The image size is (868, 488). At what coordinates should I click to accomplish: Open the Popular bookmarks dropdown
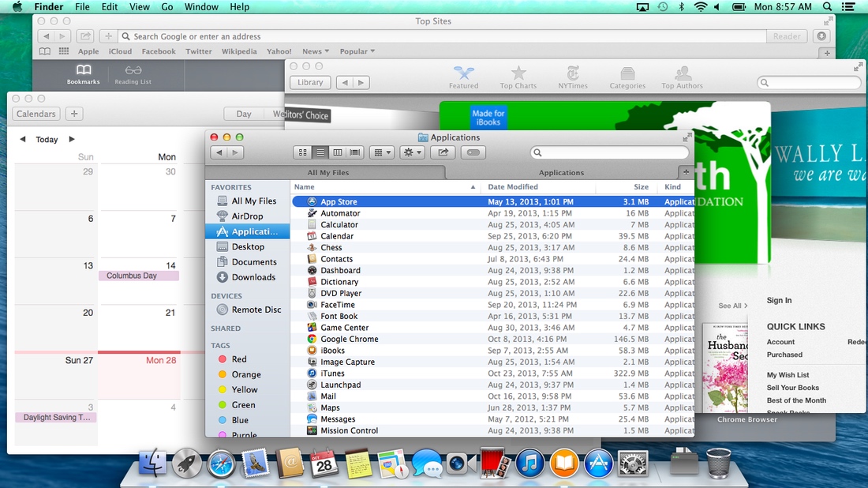(357, 51)
